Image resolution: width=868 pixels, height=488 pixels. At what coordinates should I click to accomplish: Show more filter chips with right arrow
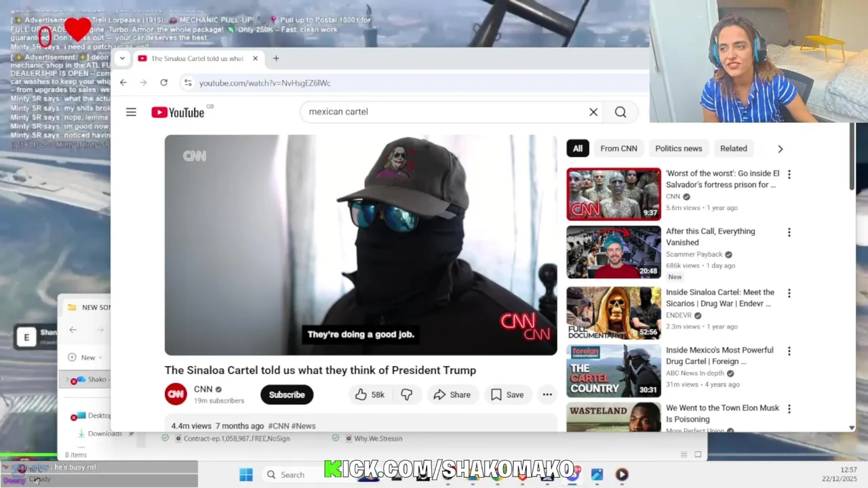(780, 148)
